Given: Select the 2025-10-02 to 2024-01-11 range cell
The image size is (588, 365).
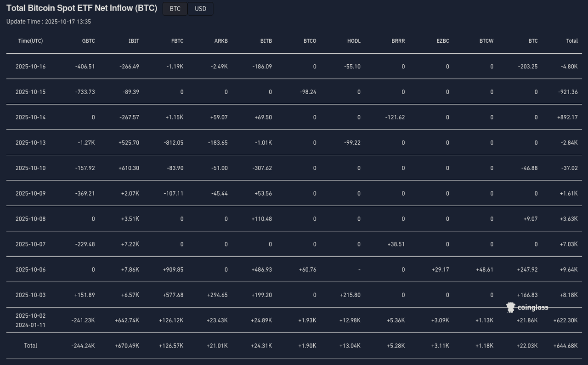Looking at the screenshot, I should pos(31,320).
